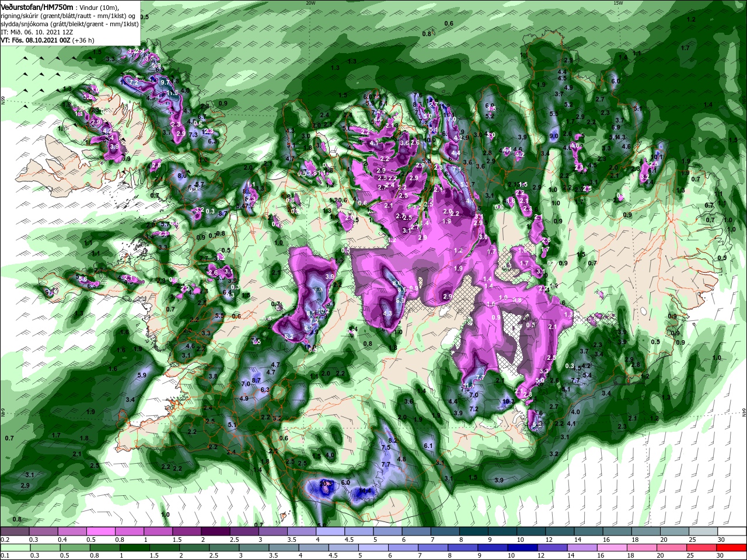The image size is (747, 560).
Task: Choose the upper-row legend swatch labeled 0.8
Action: [x=129, y=531]
